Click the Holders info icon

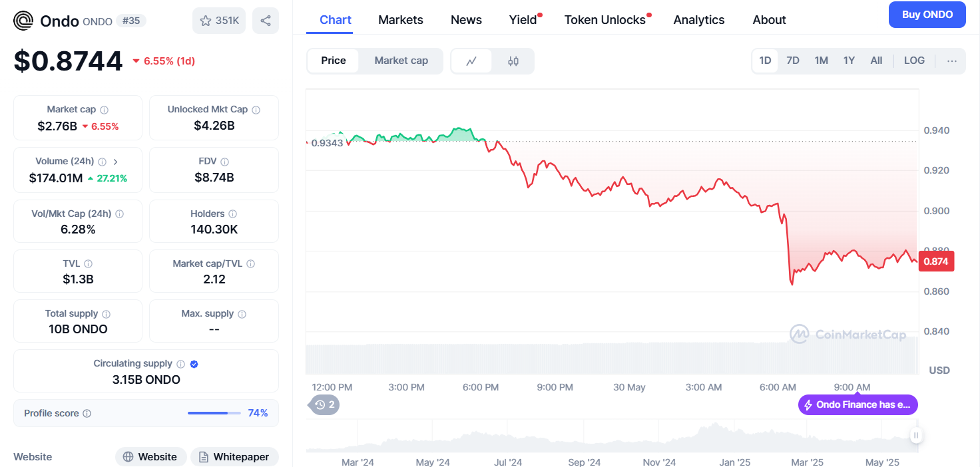(x=232, y=214)
